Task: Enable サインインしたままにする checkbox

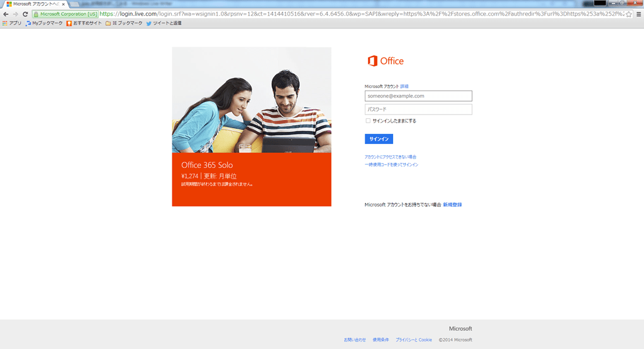Action: pos(368,121)
